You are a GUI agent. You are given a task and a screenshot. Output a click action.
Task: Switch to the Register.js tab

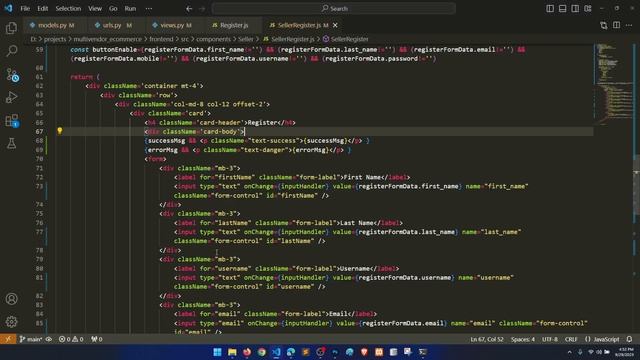(234, 25)
